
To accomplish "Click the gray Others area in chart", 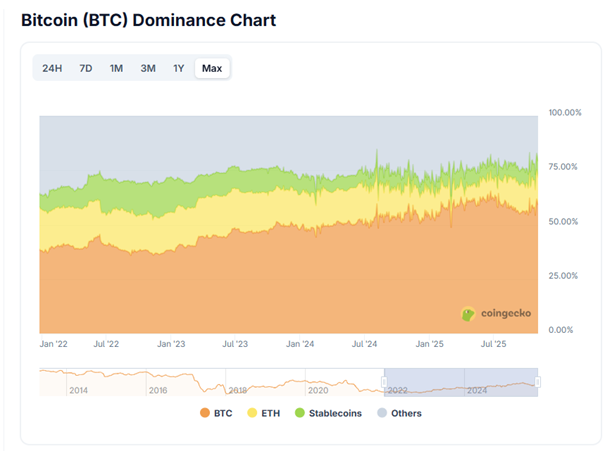I will [x=250, y=140].
